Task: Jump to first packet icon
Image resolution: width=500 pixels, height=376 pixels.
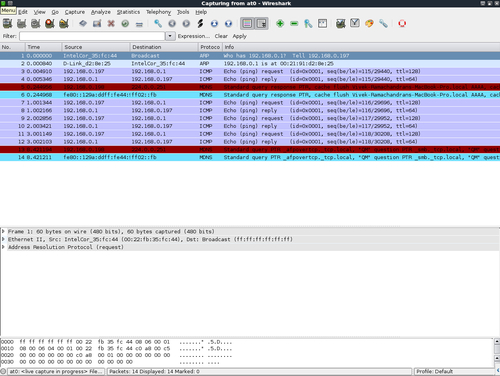Action: 214,23
